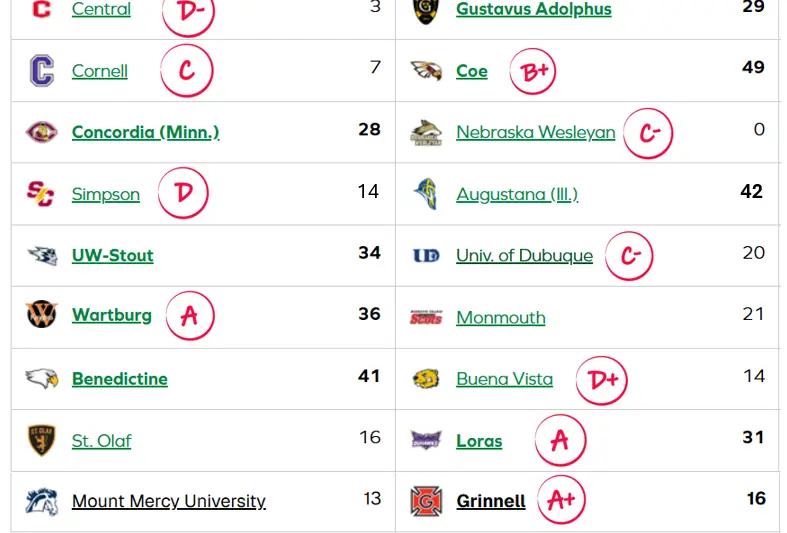
Task: Click the Cornell purple C logo
Action: pos(42,71)
